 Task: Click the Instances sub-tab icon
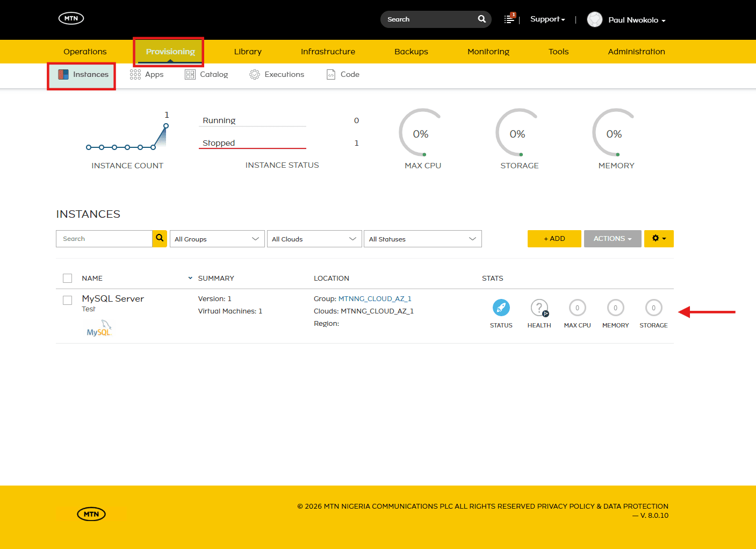click(63, 75)
